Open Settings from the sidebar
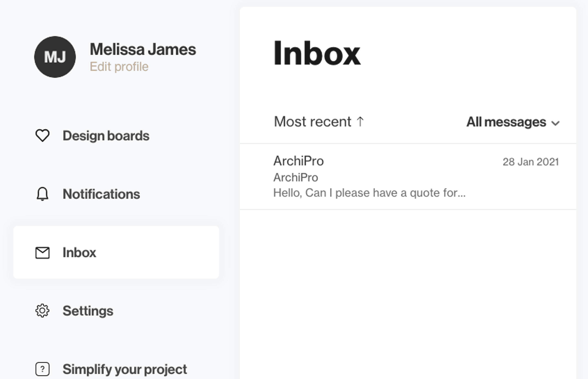Screen dimensions: 588x379 coord(88,311)
